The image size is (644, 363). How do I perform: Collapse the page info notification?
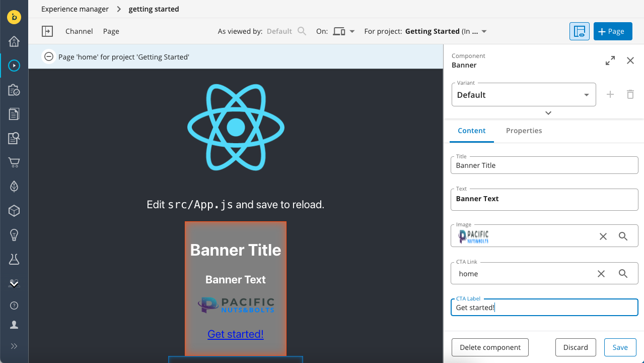click(x=49, y=57)
